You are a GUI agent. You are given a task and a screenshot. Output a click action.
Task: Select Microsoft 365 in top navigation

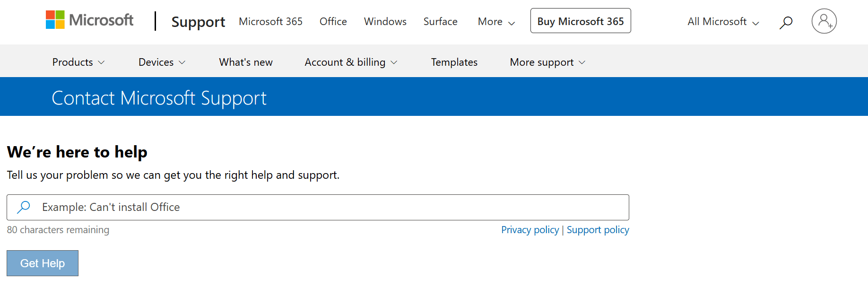(x=270, y=22)
